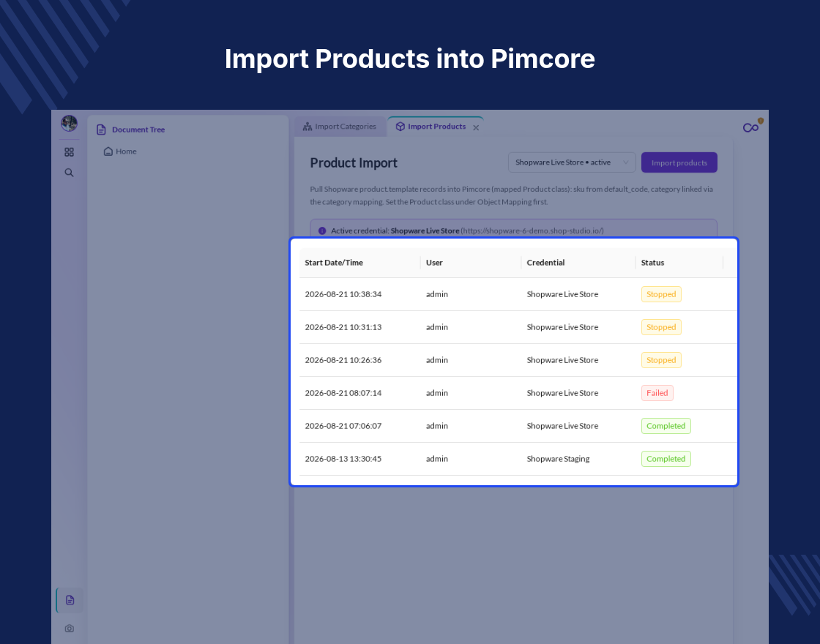Open the dashboard grid icon in sidebar
This screenshot has width=820, height=644.
click(69, 152)
